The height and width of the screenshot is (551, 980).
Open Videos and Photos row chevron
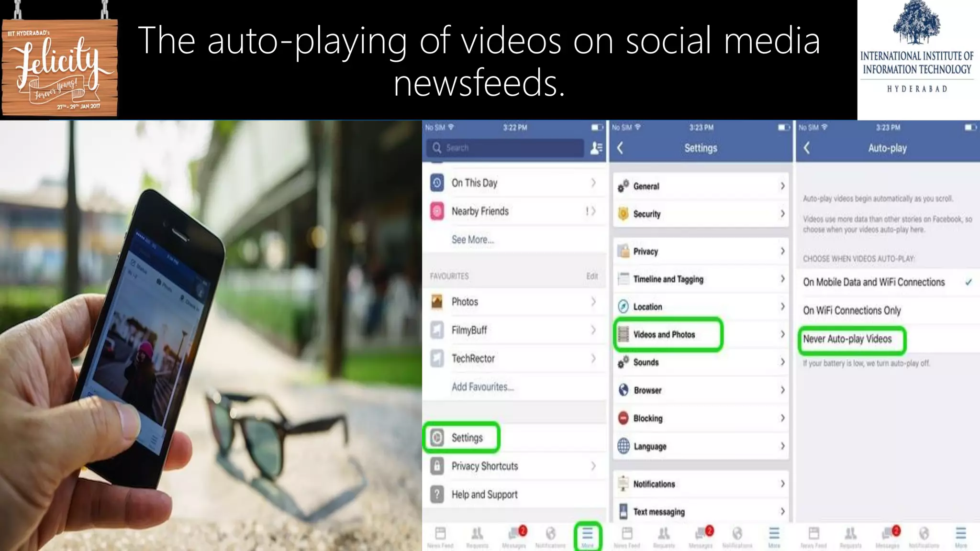[x=782, y=334]
